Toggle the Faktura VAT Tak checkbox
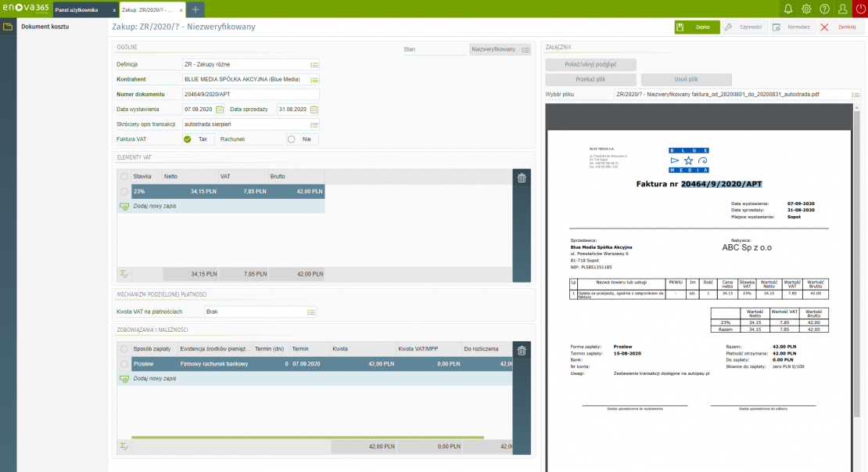 tap(188, 139)
